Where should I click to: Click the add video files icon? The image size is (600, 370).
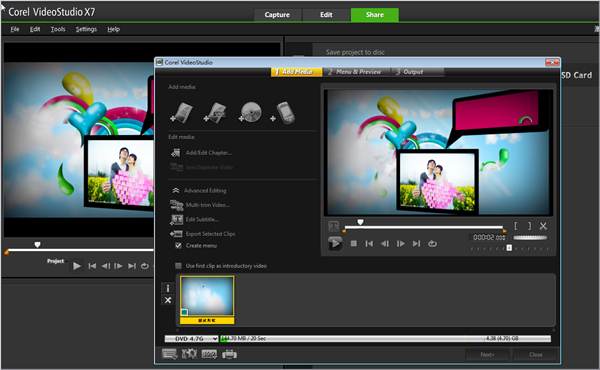coord(181,113)
